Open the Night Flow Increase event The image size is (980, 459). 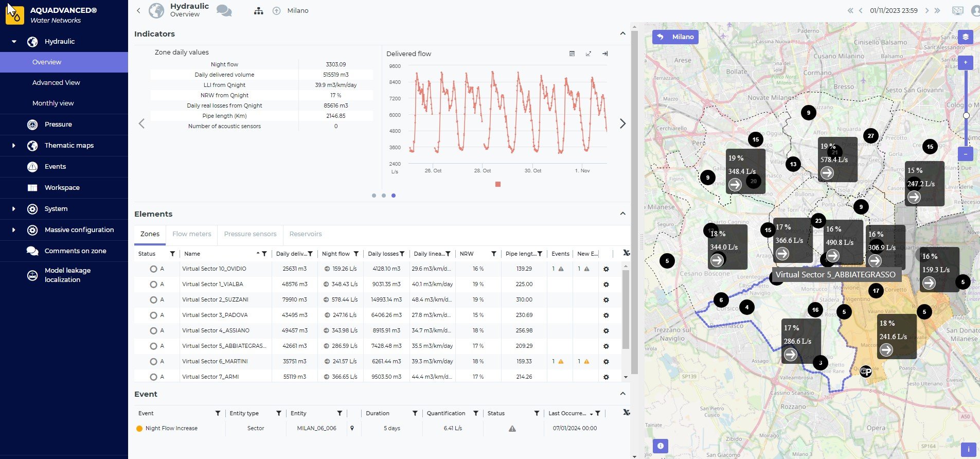[x=171, y=428]
